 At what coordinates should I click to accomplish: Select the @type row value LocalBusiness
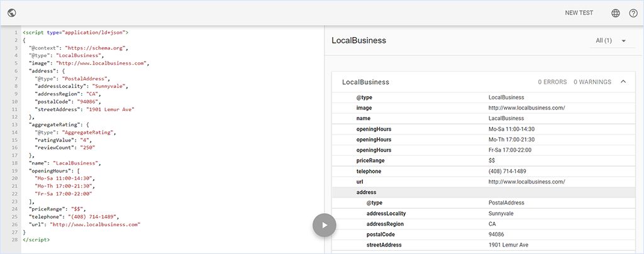(506, 97)
